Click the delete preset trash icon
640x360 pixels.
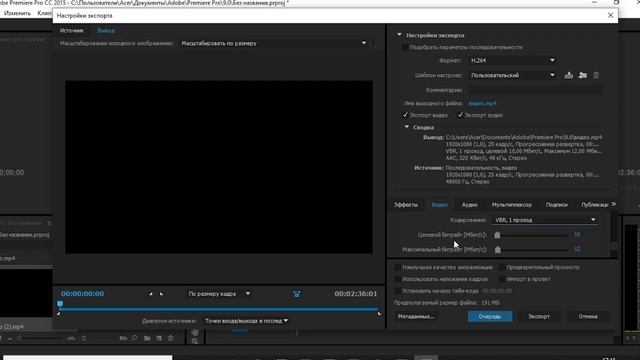596,76
